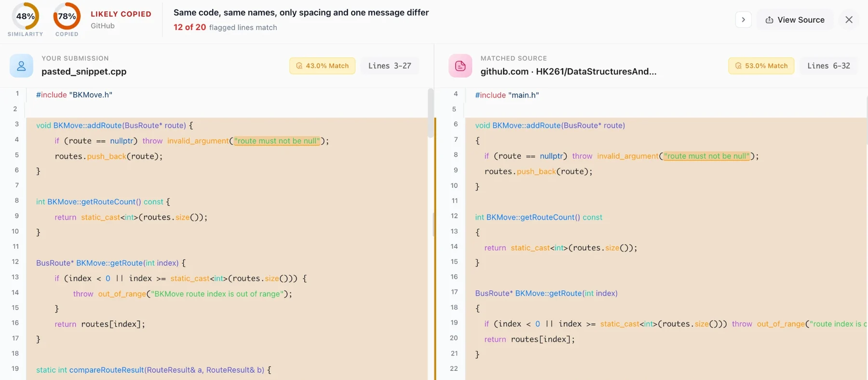Click line number 17 in matched source gutter
The image size is (868, 380).
click(x=454, y=292)
